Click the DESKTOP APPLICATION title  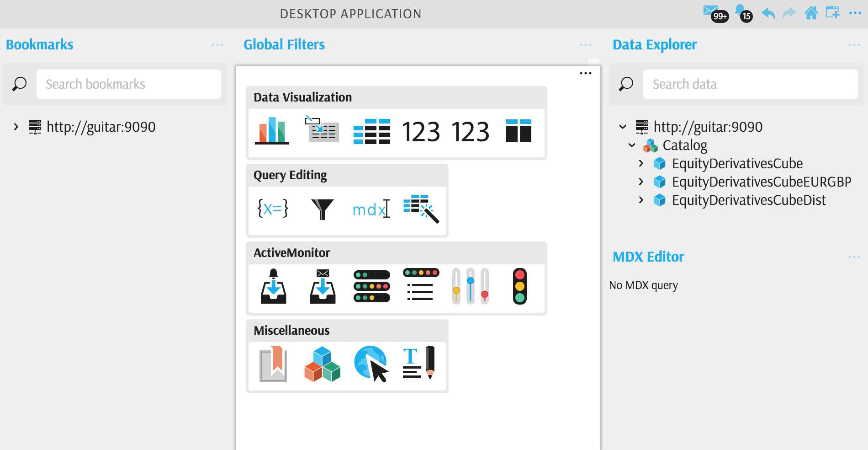[350, 14]
